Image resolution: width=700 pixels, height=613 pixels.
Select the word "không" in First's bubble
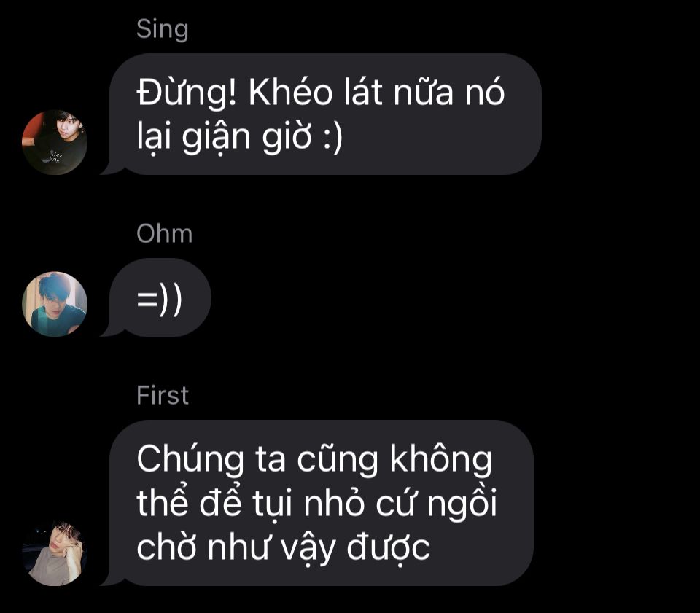tap(441, 460)
